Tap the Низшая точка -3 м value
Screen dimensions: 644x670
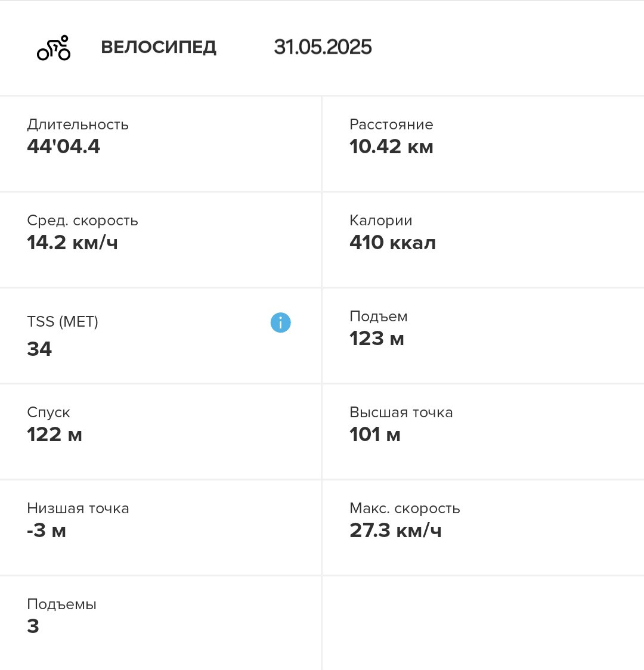point(46,531)
